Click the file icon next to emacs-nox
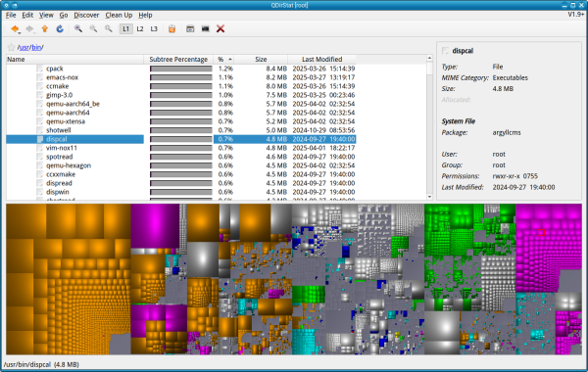588x372 pixels. point(40,77)
